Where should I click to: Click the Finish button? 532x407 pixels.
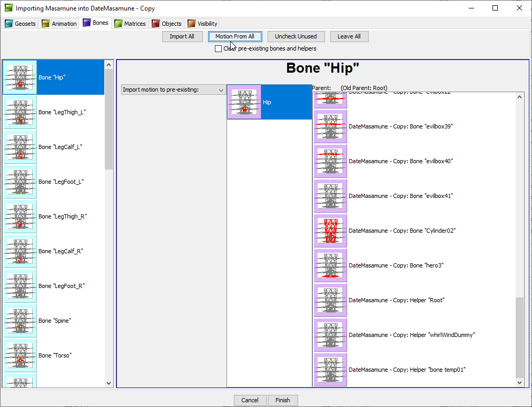coord(283,400)
